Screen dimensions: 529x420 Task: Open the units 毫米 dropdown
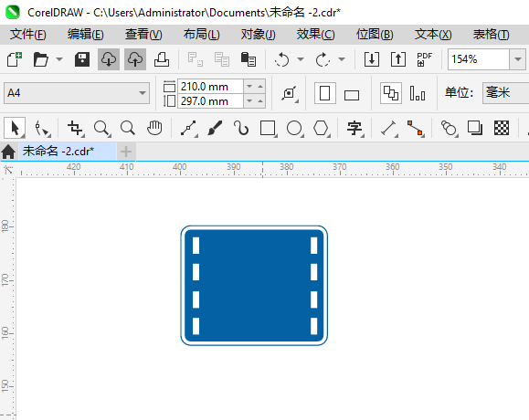pyautogui.click(x=506, y=93)
